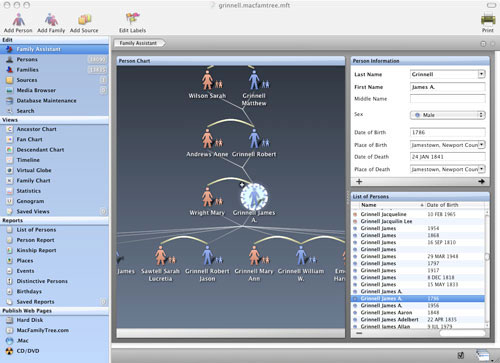This screenshot has height=363, width=500.
Task: Open the Sex dropdown showing Male
Action: pos(447,115)
